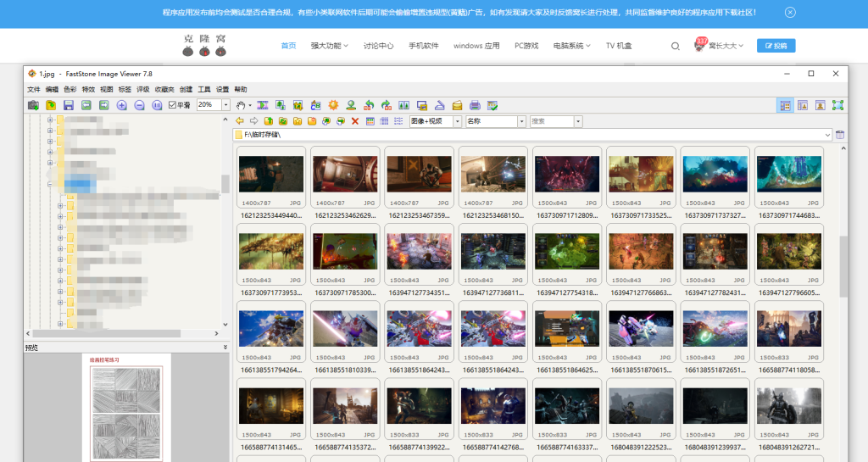Open the 手机软件 website link
This screenshot has height=462, width=868.
[x=424, y=46]
